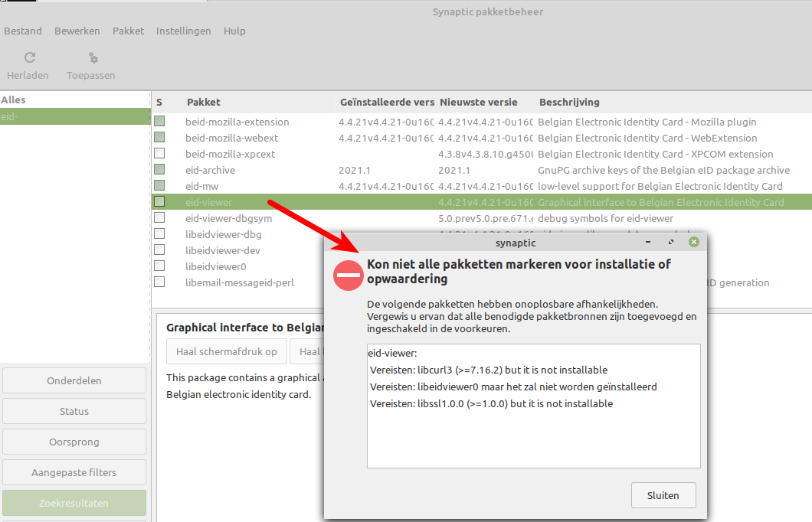Viewport: 812px width, 522px height.
Task: Select the eid-mw package name
Action: 202,186
